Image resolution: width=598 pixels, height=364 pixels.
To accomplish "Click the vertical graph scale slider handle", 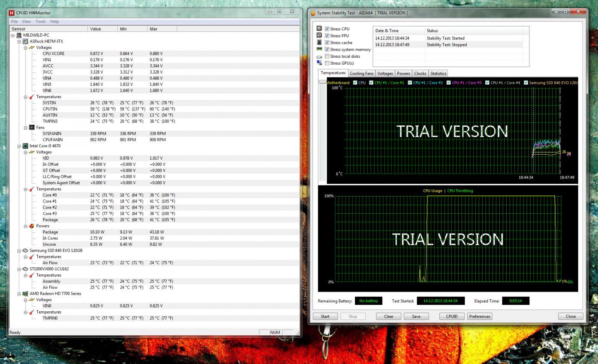I will tap(322, 82).
